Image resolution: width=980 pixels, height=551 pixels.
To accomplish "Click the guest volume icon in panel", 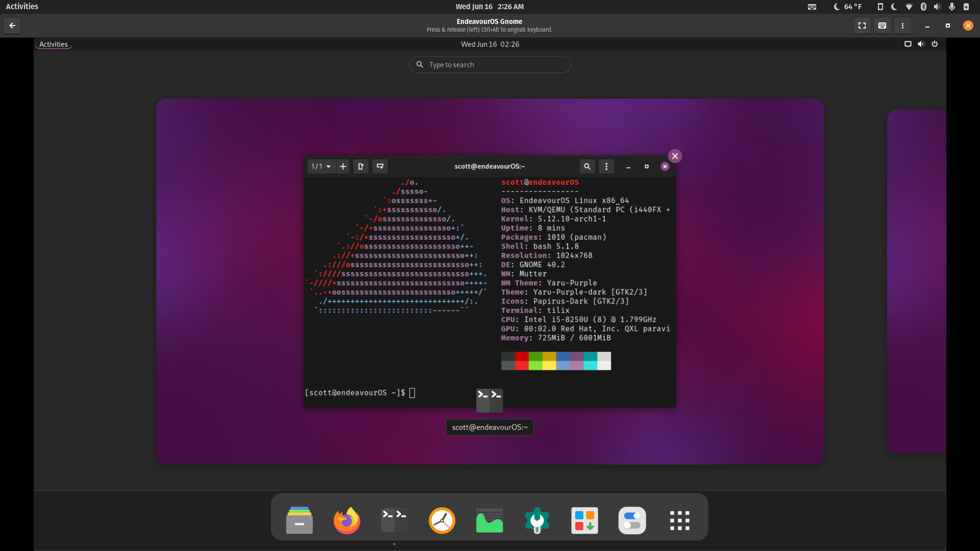I will (921, 44).
